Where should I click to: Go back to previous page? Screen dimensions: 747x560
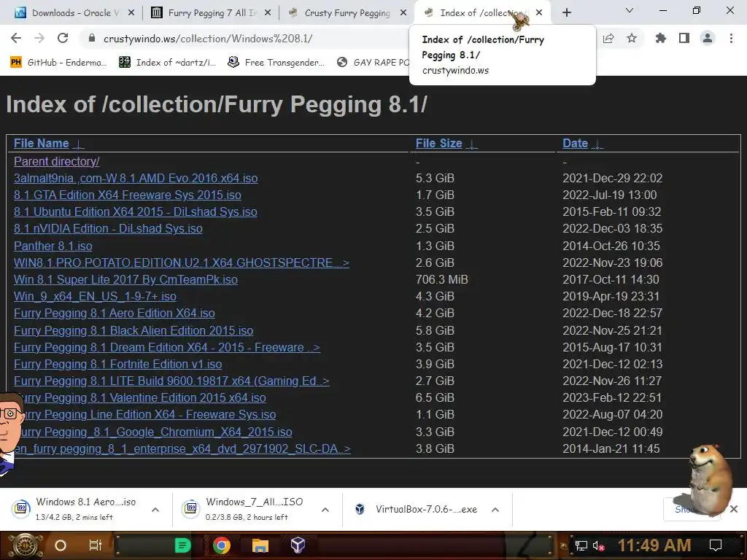[x=16, y=39]
